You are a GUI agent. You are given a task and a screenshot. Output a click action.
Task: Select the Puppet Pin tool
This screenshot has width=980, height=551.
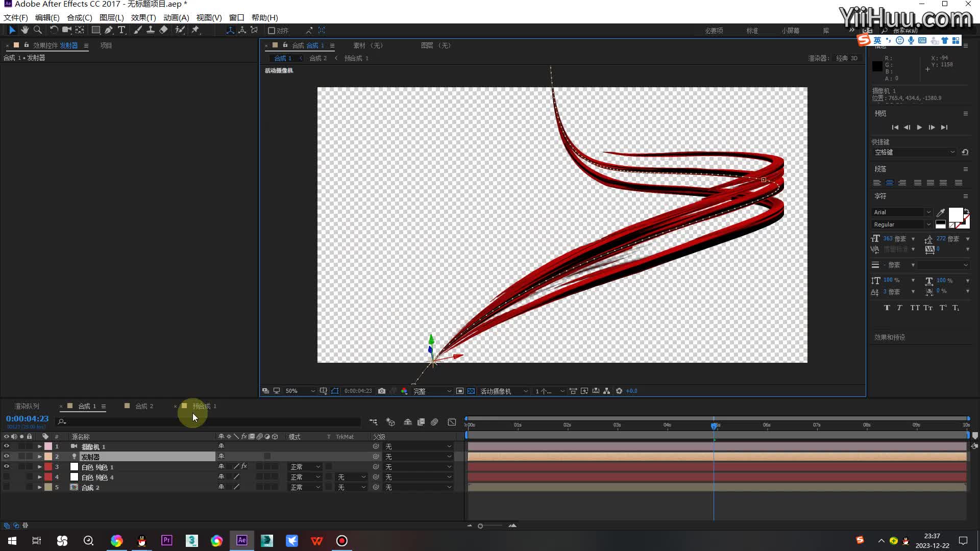click(195, 30)
